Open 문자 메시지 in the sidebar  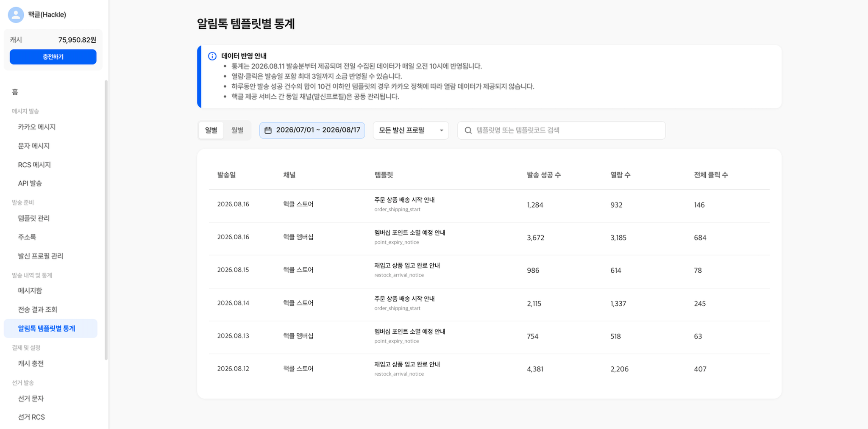click(34, 146)
